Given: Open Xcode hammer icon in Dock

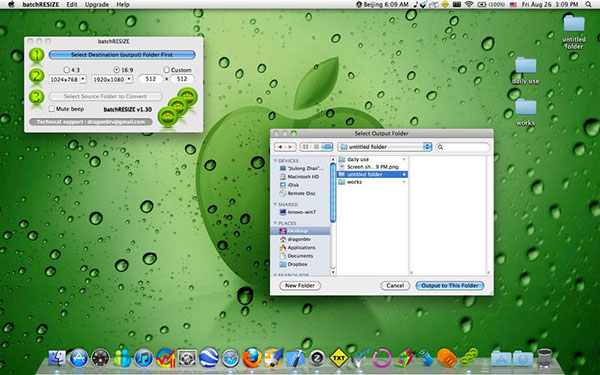Looking at the screenshot, I should click(x=295, y=359).
